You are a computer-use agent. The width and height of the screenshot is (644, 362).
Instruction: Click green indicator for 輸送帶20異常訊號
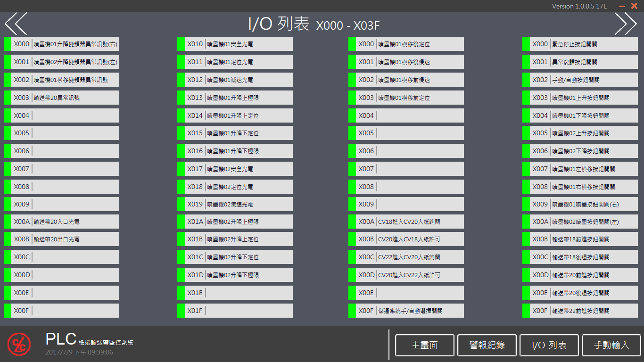point(7,98)
